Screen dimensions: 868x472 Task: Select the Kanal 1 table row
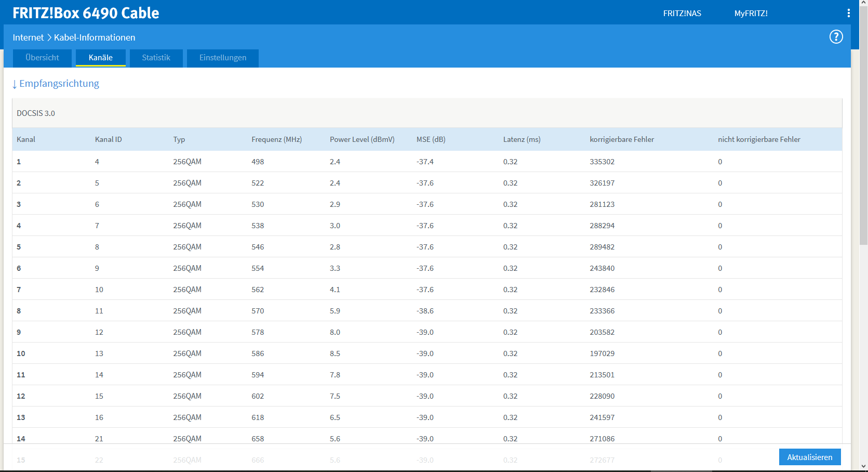click(x=427, y=162)
